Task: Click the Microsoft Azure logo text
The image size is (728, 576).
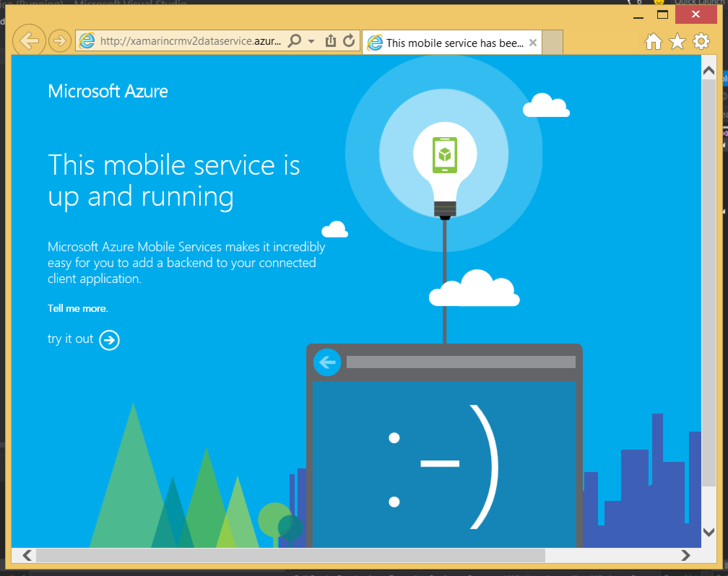Action: point(108,91)
